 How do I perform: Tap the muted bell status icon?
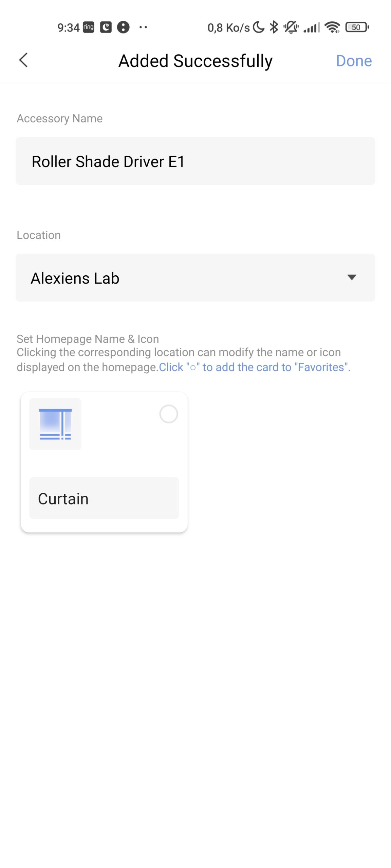coord(291,27)
